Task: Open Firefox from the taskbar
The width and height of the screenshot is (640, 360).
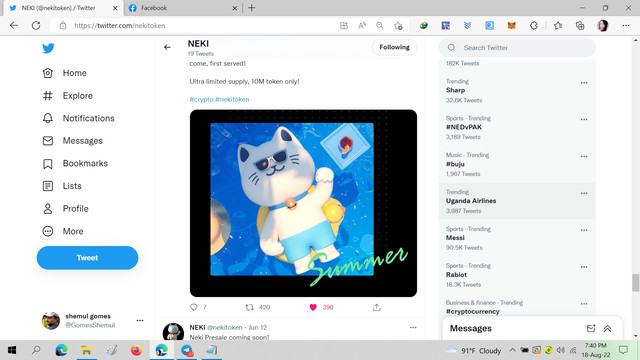Action: click(x=136, y=350)
